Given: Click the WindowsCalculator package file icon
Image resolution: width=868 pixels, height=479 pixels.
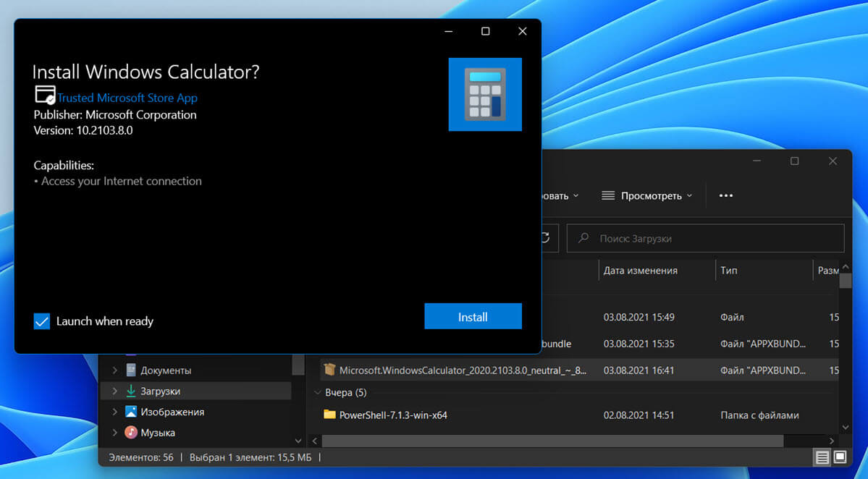Looking at the screenshot, I should pyautogui.click(x=330, y=370).
